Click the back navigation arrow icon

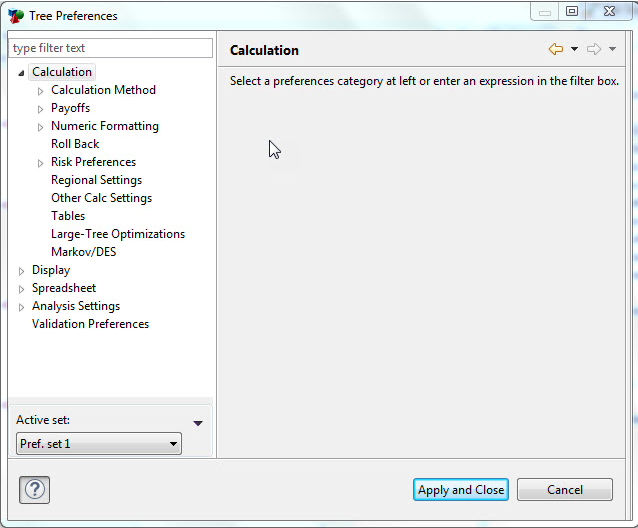click(x=556, y=49)
